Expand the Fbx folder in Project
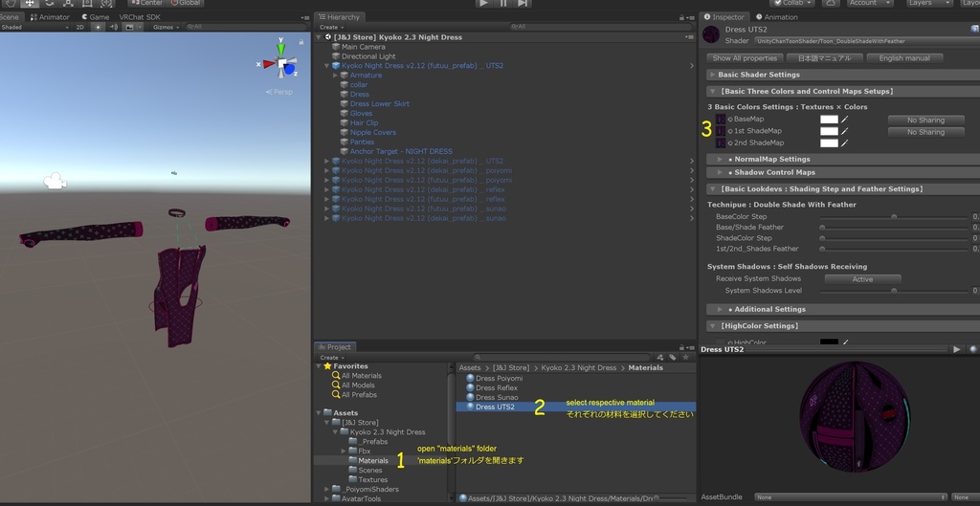 click(x=344, y=451)
